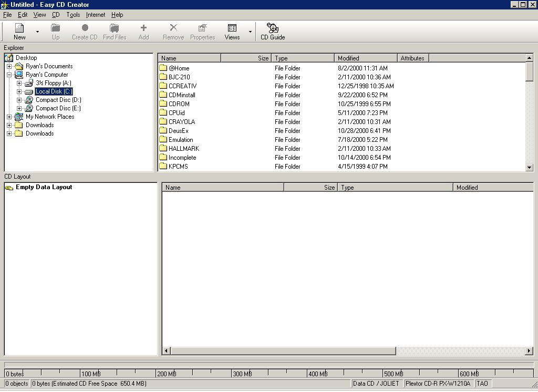Sort CD Layout list by Name column
This screenshot has width=538, height=392.
point(223,188)
